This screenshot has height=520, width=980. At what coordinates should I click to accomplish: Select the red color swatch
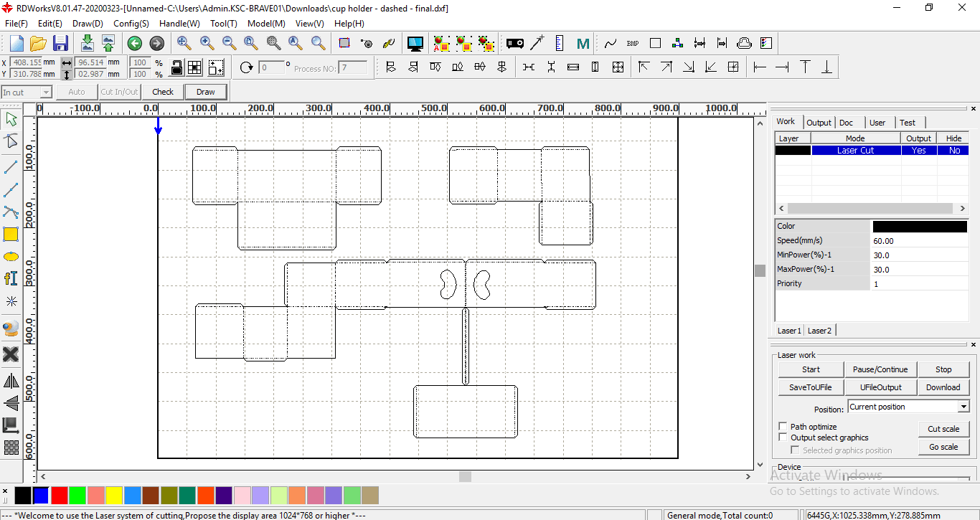pyautogui.click(x=60, y=496)
